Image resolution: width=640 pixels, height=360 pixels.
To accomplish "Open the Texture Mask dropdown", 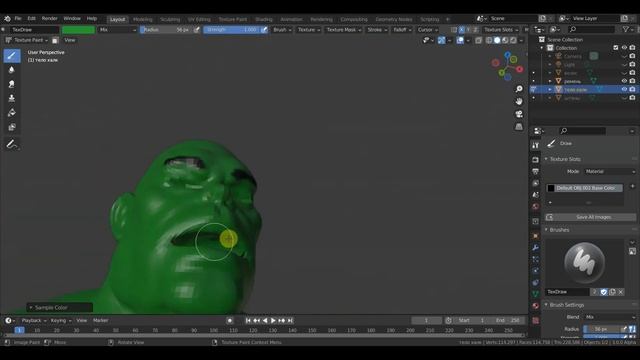I will coord(344,30).
